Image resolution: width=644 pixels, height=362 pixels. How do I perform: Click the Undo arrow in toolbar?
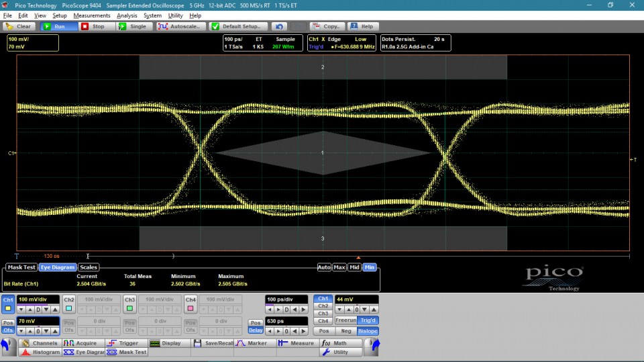[280, 26]
